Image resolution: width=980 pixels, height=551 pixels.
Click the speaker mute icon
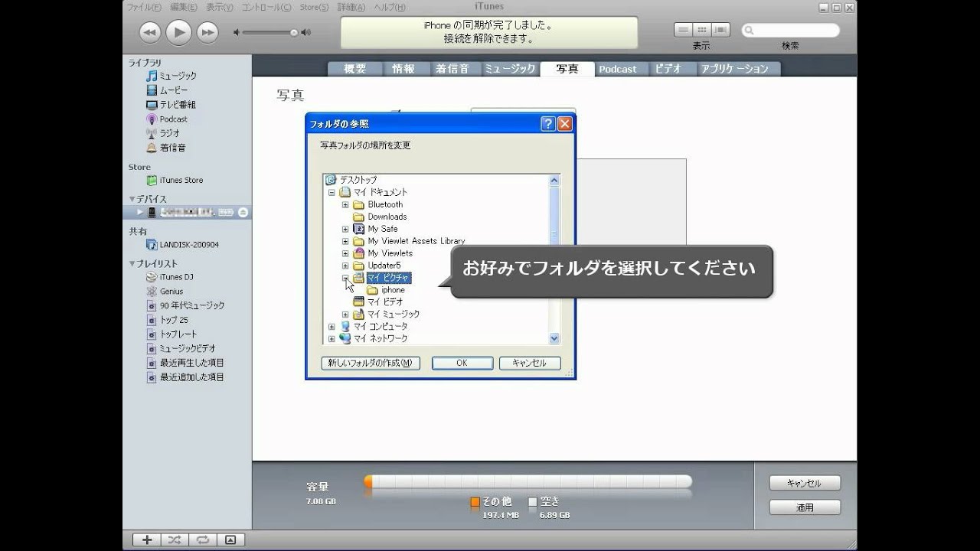click(x=237, y=33)
